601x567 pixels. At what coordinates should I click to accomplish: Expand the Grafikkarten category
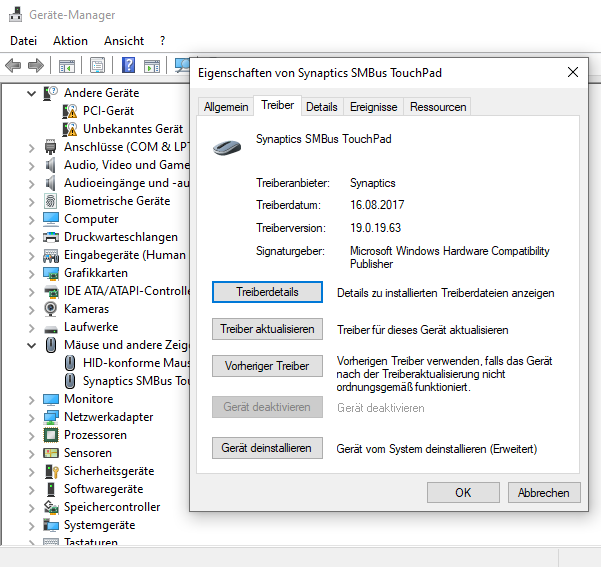tap(31, 274)
